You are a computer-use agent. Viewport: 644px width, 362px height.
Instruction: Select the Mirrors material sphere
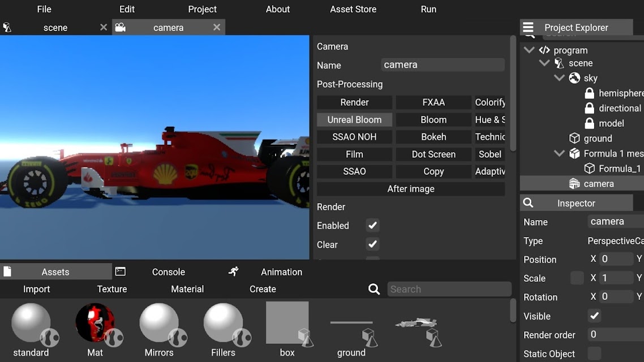(160, 322)
